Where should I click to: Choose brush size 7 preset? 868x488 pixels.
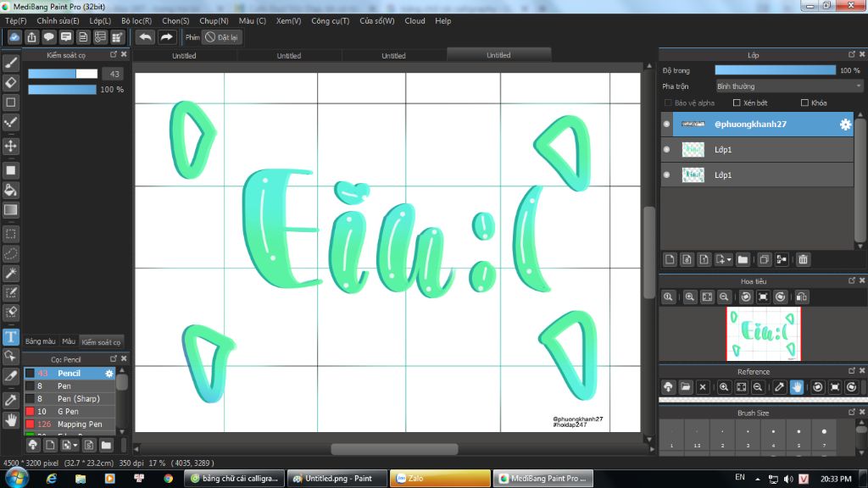[824, 436]
